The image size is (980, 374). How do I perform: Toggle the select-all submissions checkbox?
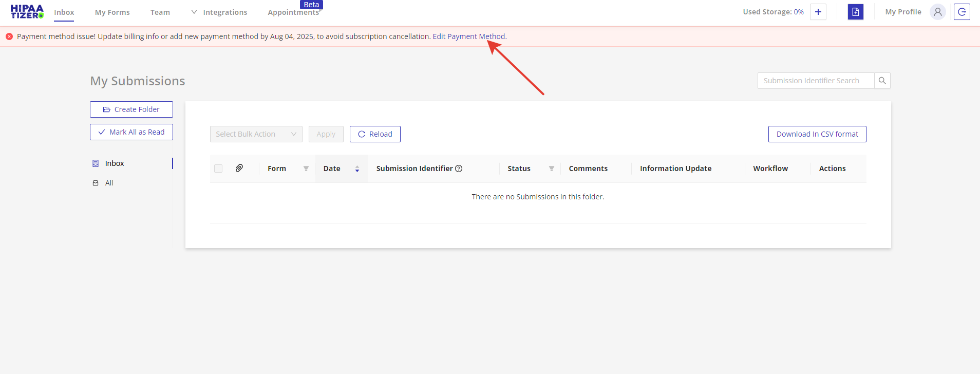pos(218,169)
